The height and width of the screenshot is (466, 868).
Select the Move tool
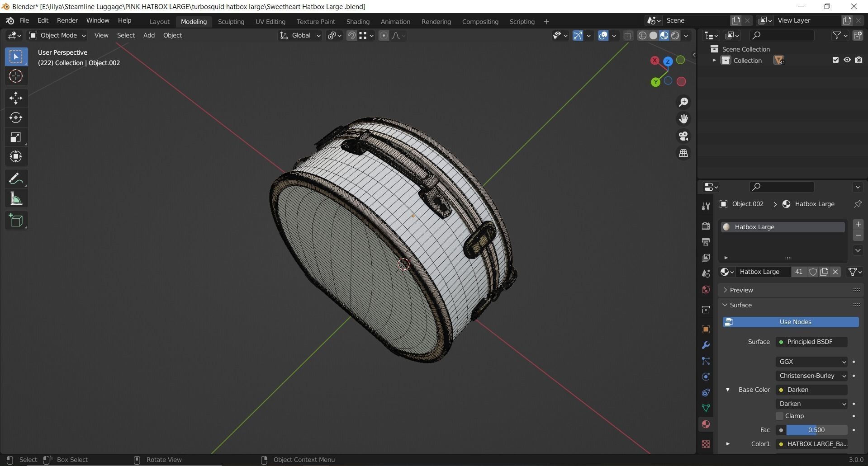point(16,98)
